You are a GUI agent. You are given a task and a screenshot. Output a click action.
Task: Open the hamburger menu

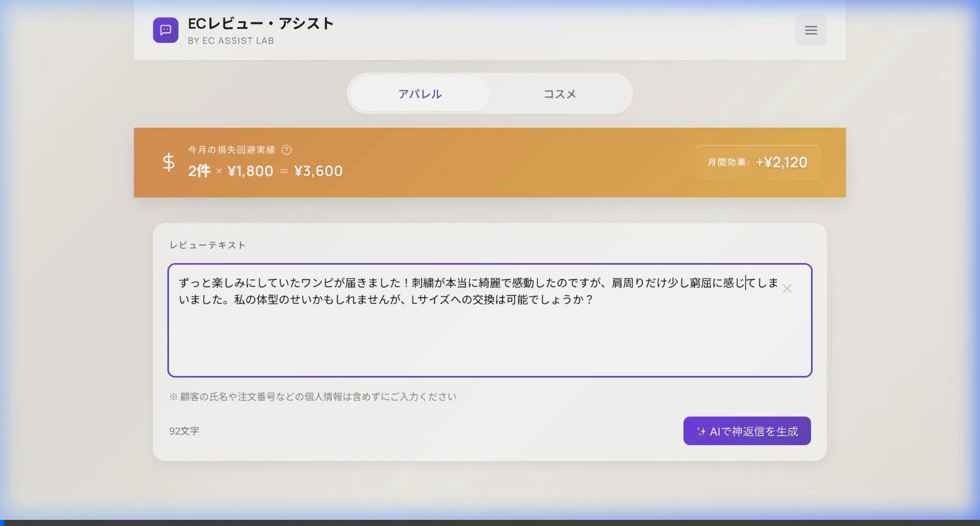point(811,30)
